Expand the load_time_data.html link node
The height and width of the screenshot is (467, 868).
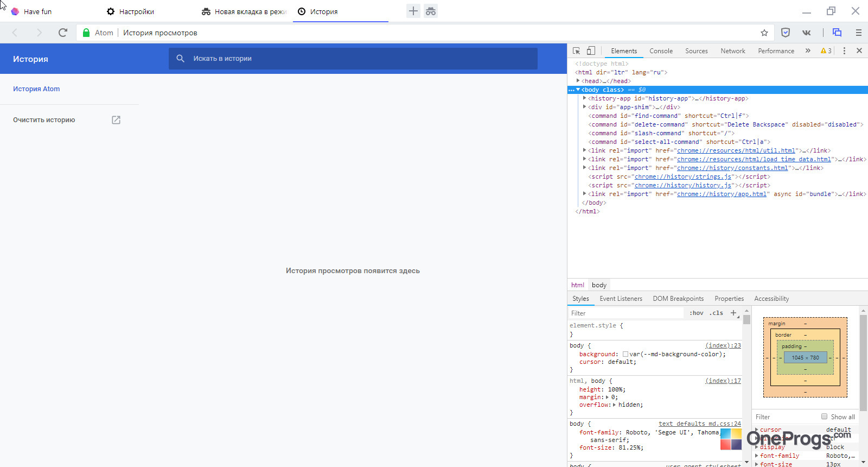[585, 159]
